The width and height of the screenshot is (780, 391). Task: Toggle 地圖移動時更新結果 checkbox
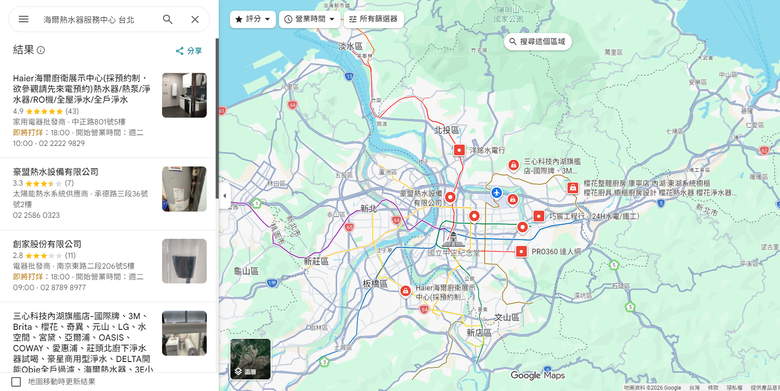click(16, 382)
